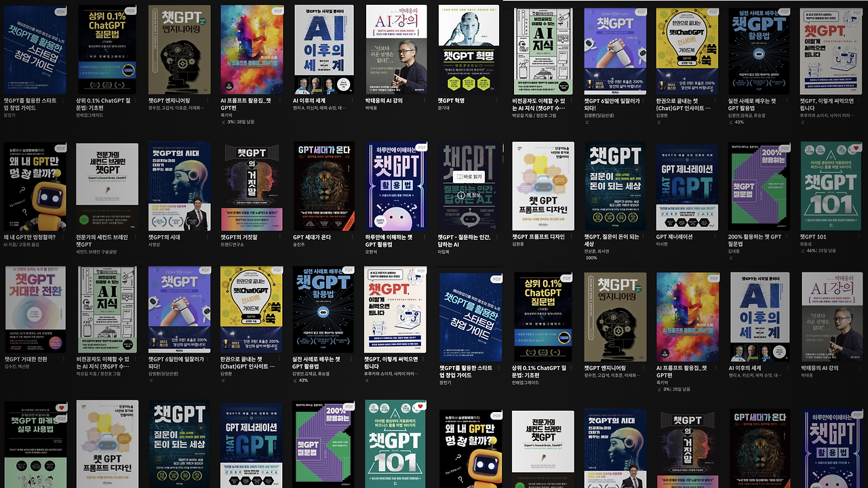Click author name 최동녘
Viewport: 868px width, 488px height.
[x=806, y=244]
